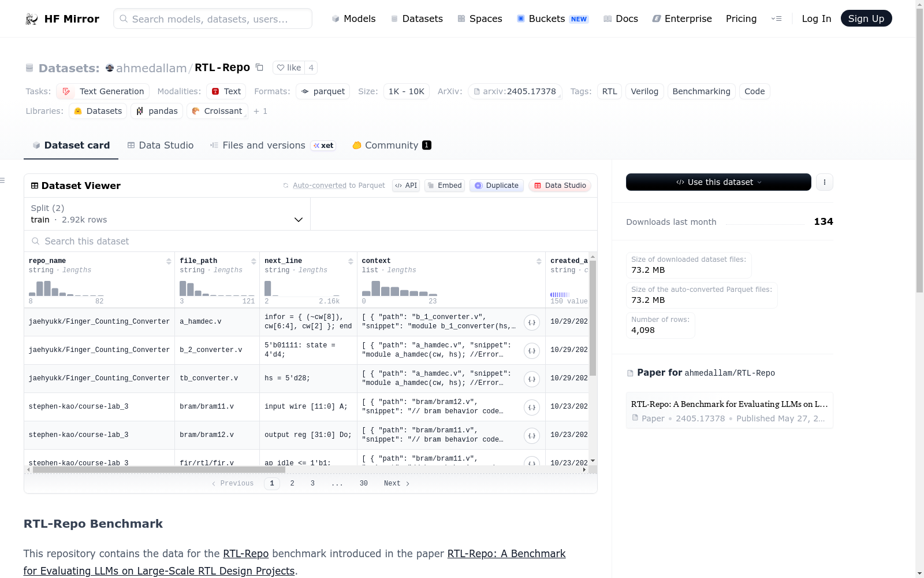
Task: Select the parquet format tag
Action: pos(323,91)
